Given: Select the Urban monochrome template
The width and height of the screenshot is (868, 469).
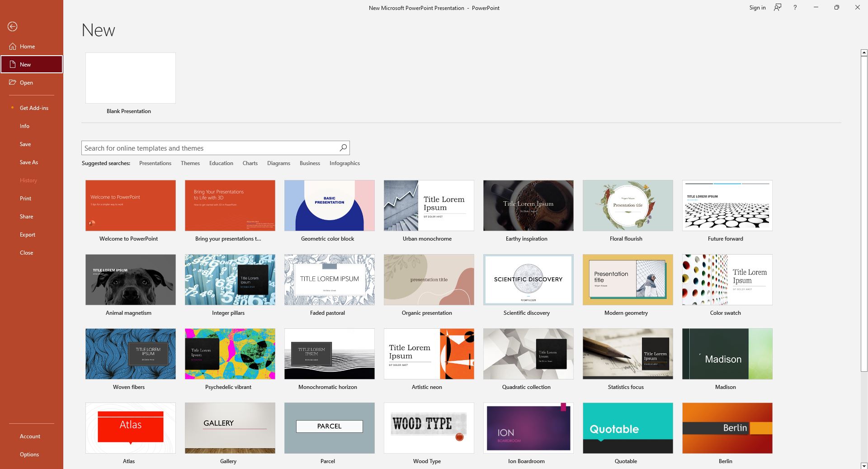Looking at the screenshot, I should tap(429, 205).
